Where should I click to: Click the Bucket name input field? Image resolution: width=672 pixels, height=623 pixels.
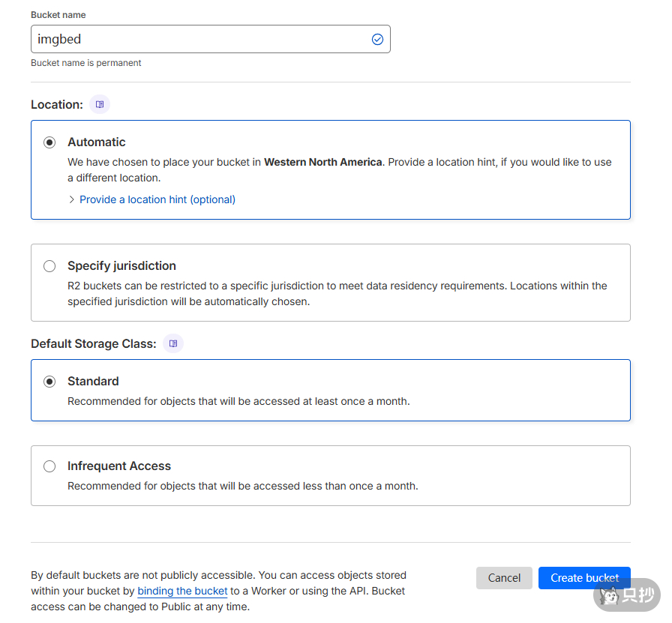point(210,39)
